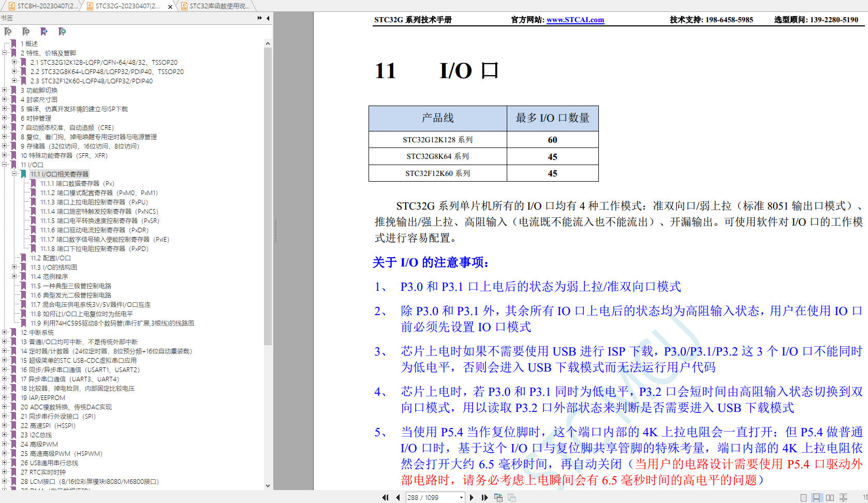Open bookmark 26 USB通用串行总线
The width and height of the screenshot is (868, 503).
pyautogui.click(x=49, y=463)
